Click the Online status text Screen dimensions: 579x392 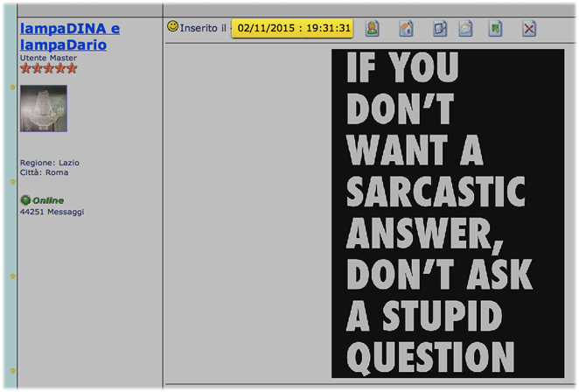[x=48, y=200]
